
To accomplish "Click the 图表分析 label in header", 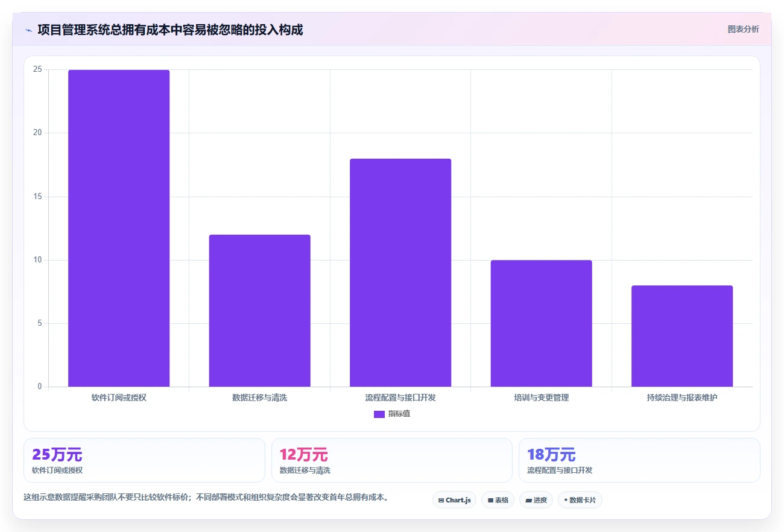I will click(743, 29).
